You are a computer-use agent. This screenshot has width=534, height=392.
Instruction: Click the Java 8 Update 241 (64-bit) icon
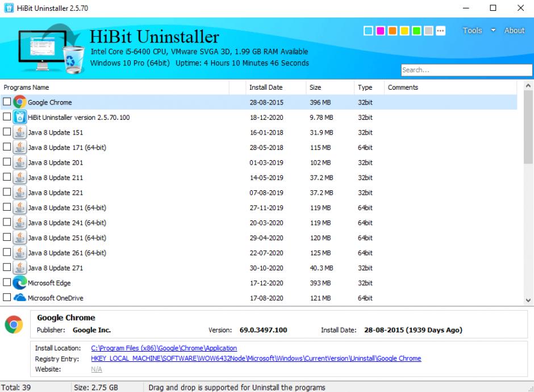(20, 222)
